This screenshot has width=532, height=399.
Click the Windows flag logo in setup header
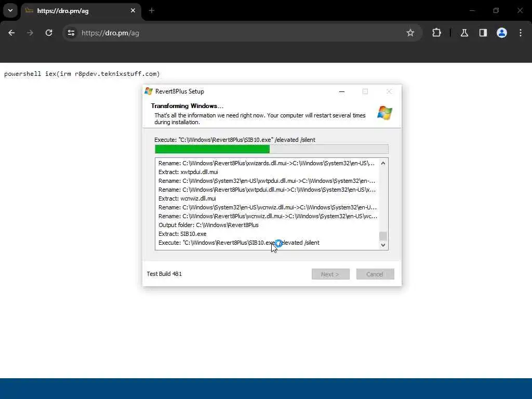(x=385, y=113)
